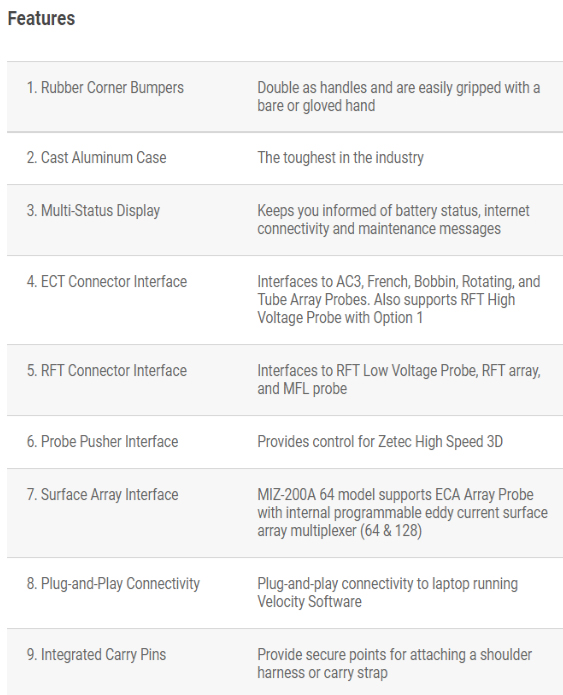
Task: Select the shoulder harness description text
Action: pos(395,664)
